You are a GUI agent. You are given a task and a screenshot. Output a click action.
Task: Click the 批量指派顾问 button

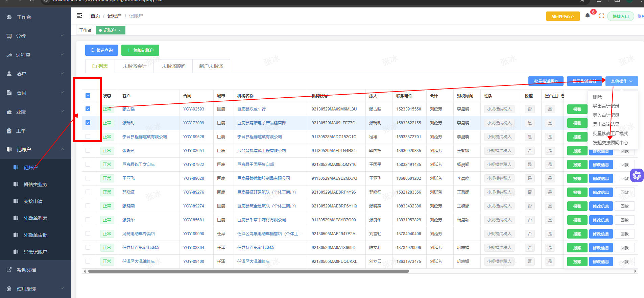pyautogui.click(x=546, y=81)
